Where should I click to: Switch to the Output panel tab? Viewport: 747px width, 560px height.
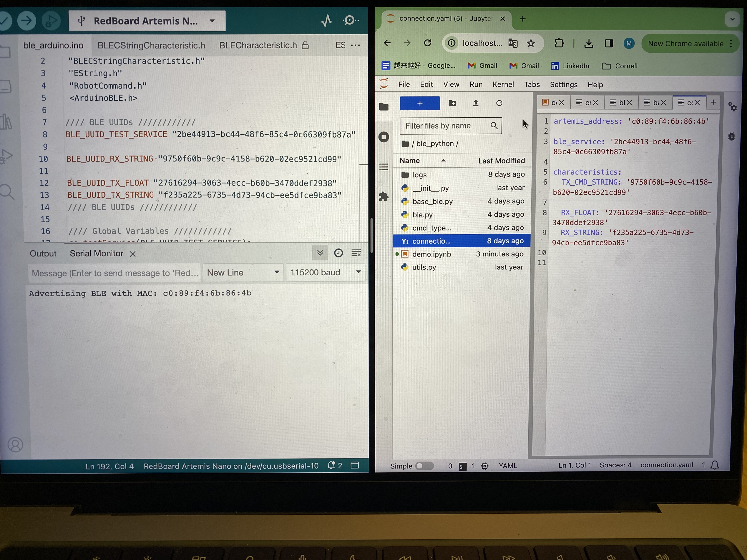43,254
